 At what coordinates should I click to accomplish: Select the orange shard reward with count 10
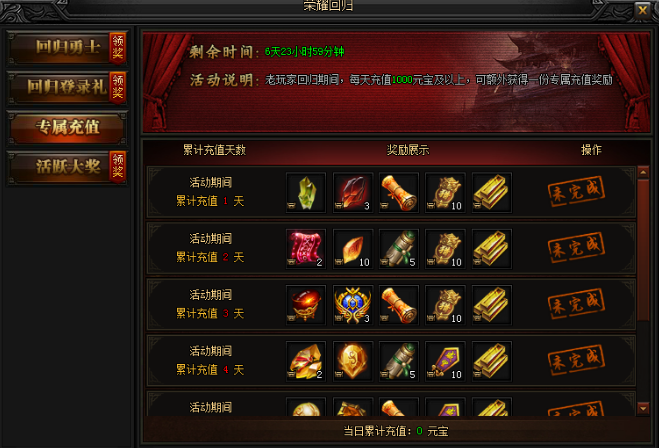353,249
